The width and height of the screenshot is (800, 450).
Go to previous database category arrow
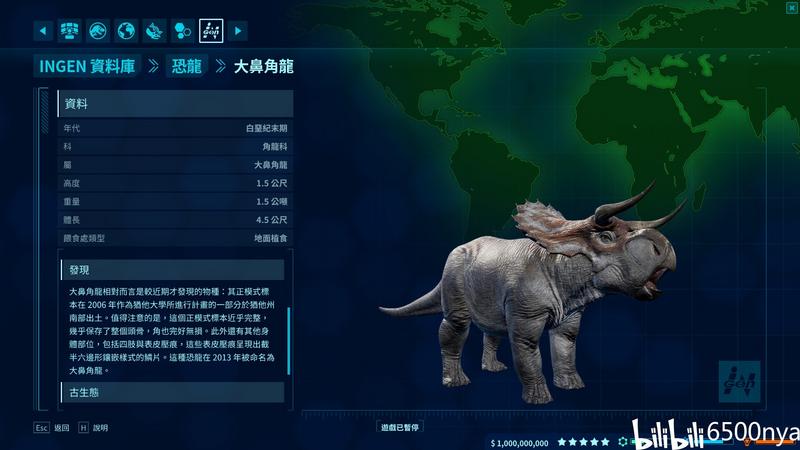(43, 31)
